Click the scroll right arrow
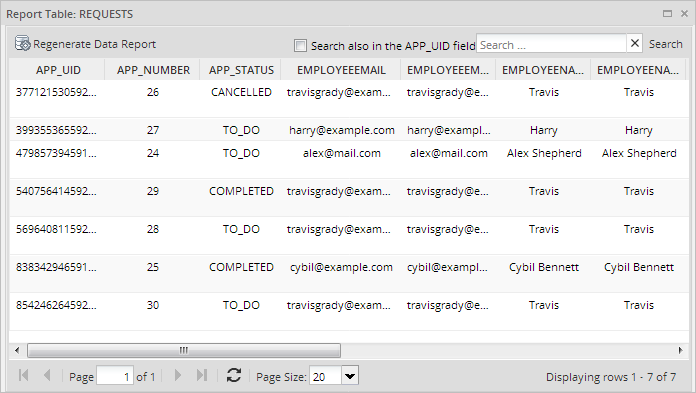The height and width of the screenshot is (393, 696). click(x=680, y=350)
